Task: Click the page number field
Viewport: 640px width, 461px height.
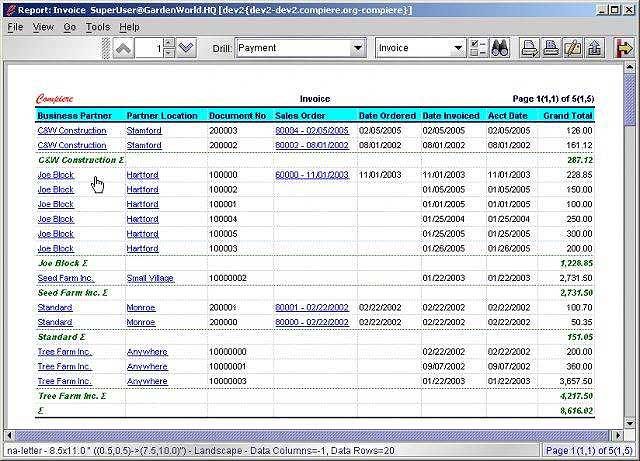Action: 149,49
